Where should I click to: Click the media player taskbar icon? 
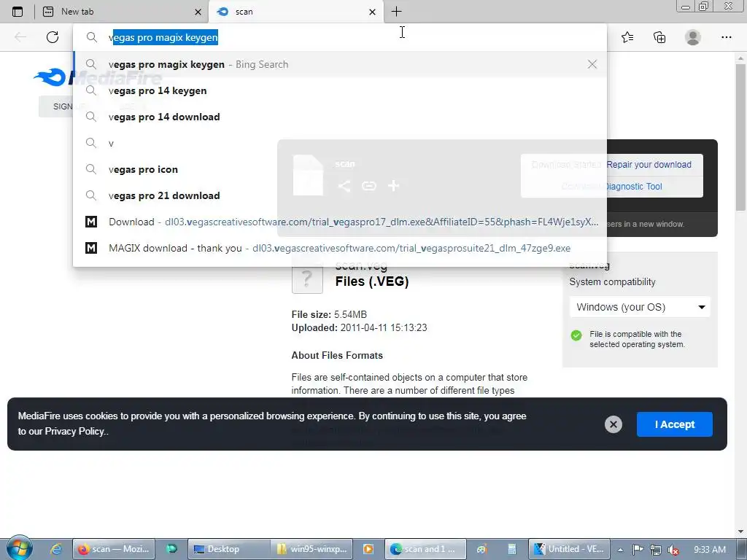[x=368, y=549]
